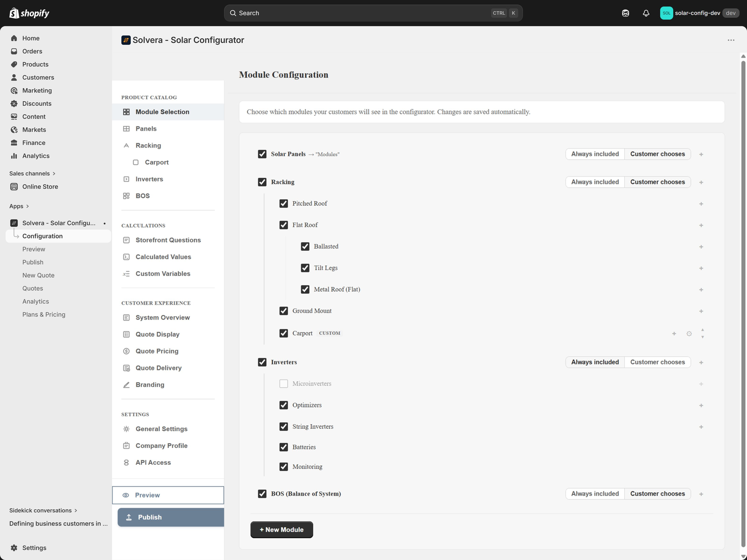747x560 pixels.
Task: Open the three-dot menu for Solvera app
Action: [x=731, y=40]
